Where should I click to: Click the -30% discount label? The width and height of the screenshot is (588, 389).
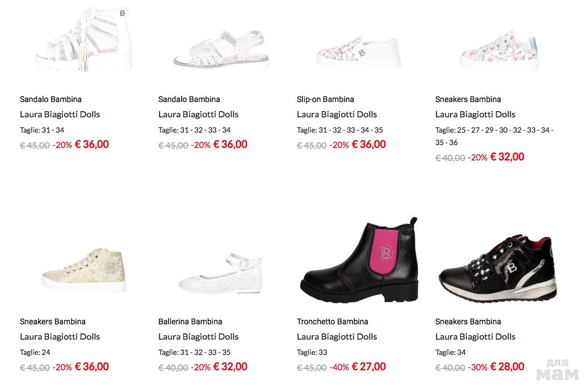(478, 367)
